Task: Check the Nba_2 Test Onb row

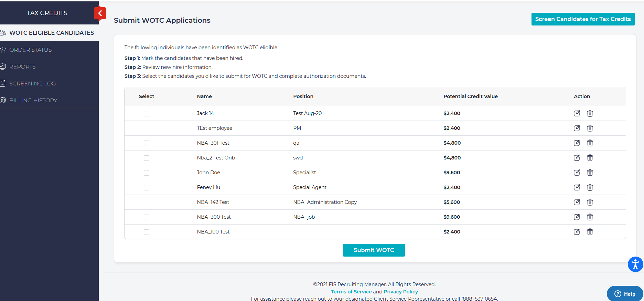Action: 147,158
